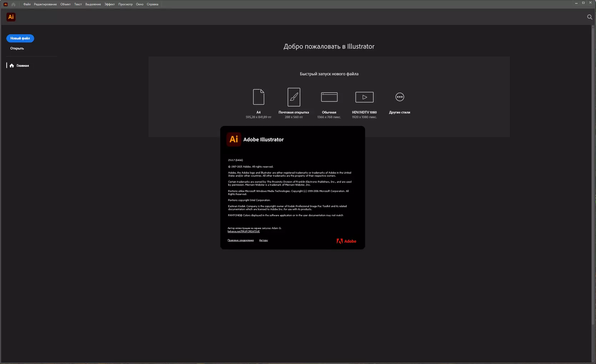
Task: Click the Portions copyright Intel Corporation line
Action: (249, 200)
